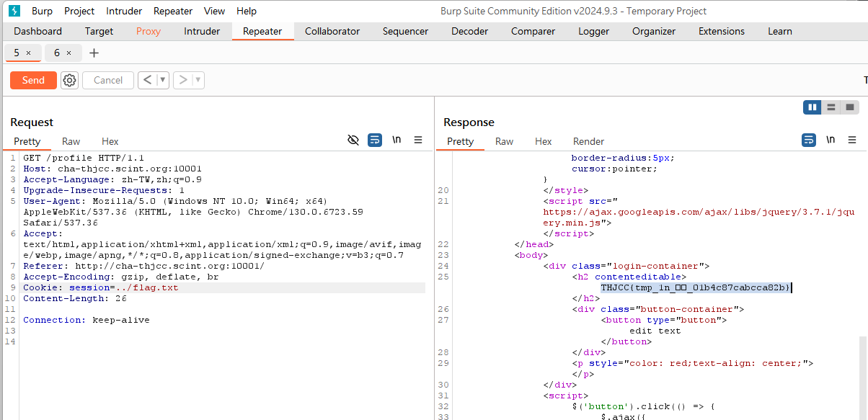868x420 pixels.
Task: Click the Content-Length: 26 line
Action: click(75, 298)
